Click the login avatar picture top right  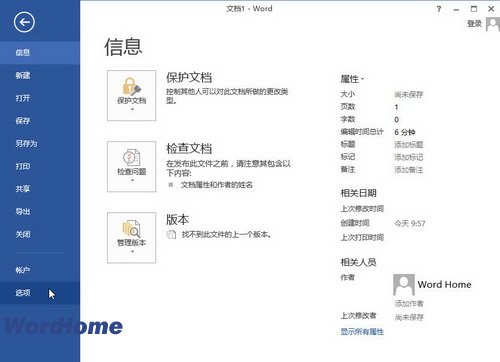tap(493, 24)
